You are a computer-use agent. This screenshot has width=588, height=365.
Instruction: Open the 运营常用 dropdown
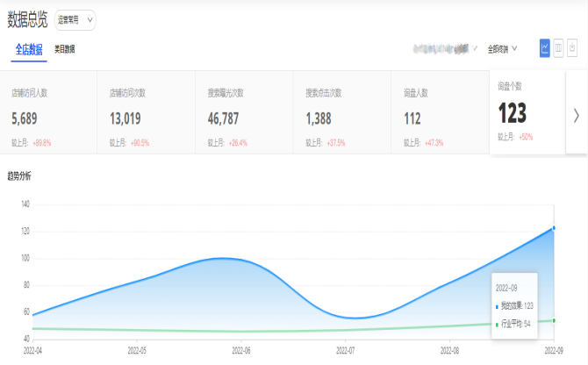point(75,19)
